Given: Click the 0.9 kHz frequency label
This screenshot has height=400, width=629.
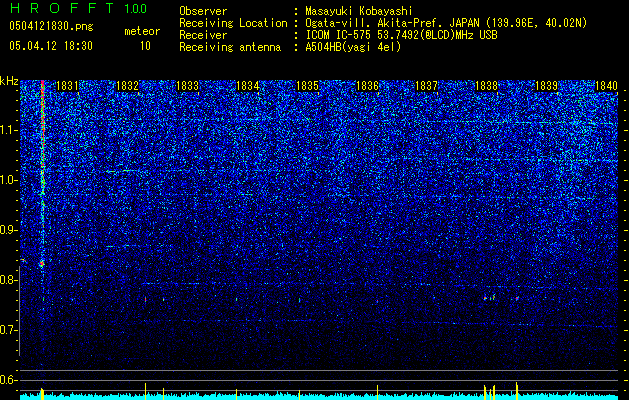Looking at the screenshot, I should coord(9,230).
